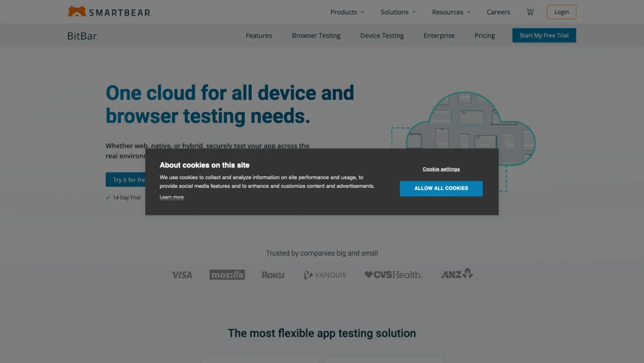Open the Device Testing tab
This screenshot has height=363, width=644.
pyautogui.click(x=382, y=35)
